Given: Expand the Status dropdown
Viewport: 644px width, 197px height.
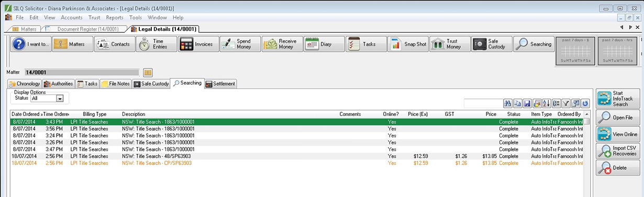Looking at the screenshot, I should click(60, 98).
